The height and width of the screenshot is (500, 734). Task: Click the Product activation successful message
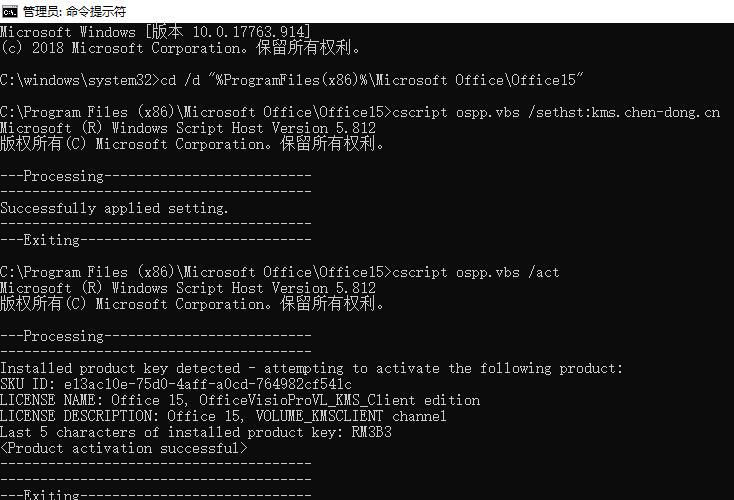point(124,449)
